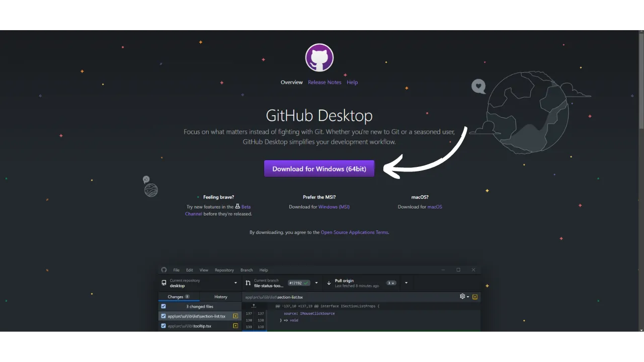Viewport: 644px width, 362px height.
Task: Click the GitHub logo in app title bar
Action: click(164, 270)
